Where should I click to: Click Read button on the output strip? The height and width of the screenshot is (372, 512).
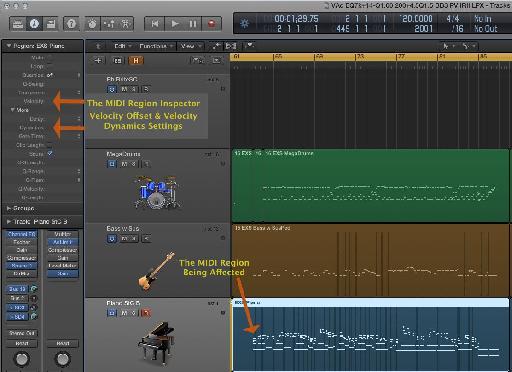(x=63, y=343)
